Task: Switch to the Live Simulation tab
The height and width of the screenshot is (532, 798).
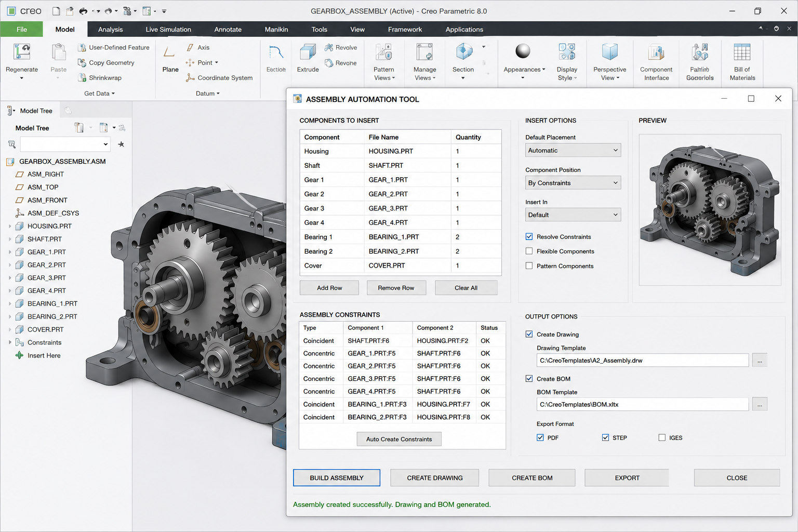Action: coord(168,29)
